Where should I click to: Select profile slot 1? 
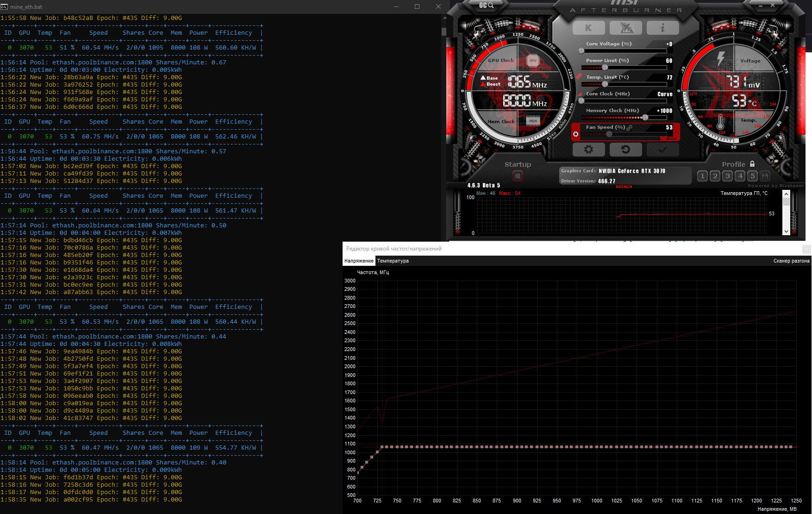coord(703,176)
